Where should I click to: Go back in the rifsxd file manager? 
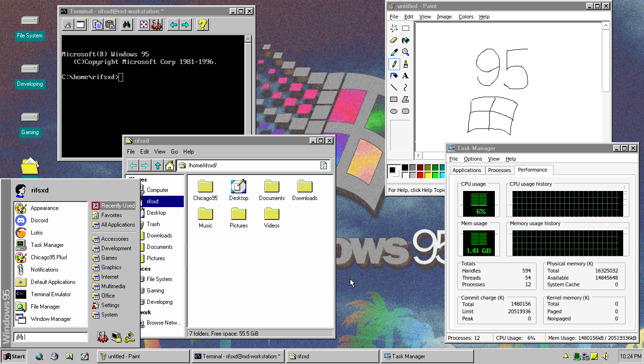134,165
